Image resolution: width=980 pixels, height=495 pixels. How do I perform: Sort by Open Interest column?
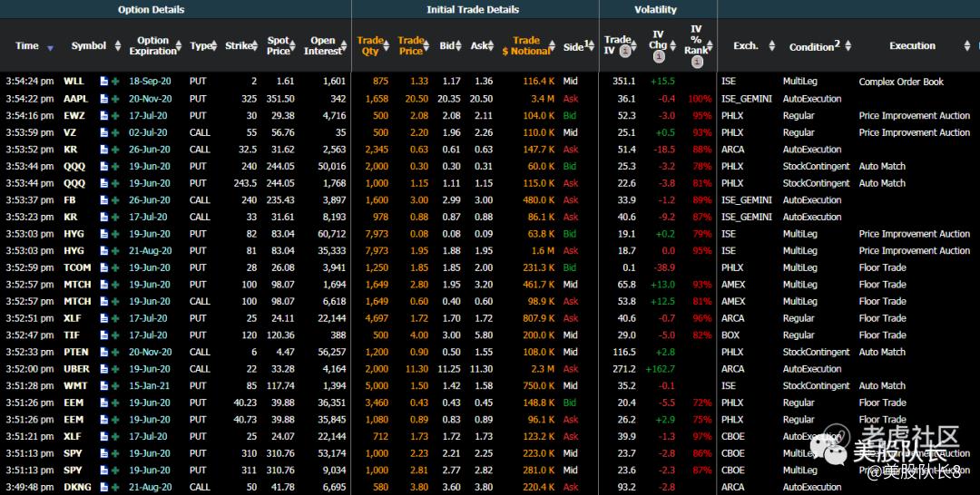click(323, 45)
